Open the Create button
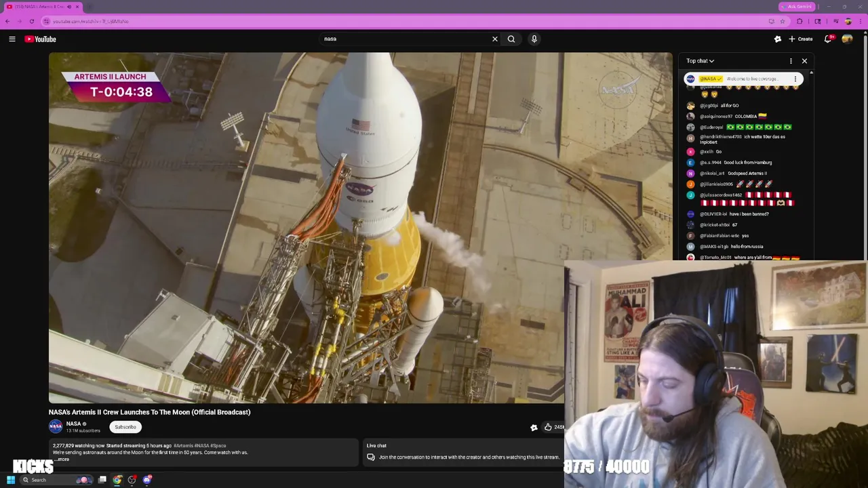Screen dimensions: 868x488 (801, 39)
